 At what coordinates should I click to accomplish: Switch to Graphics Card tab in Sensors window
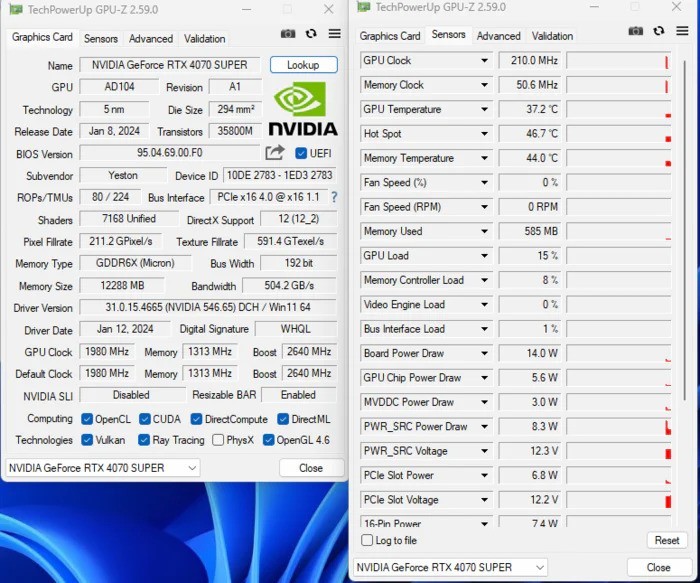(x=390, y=36)
